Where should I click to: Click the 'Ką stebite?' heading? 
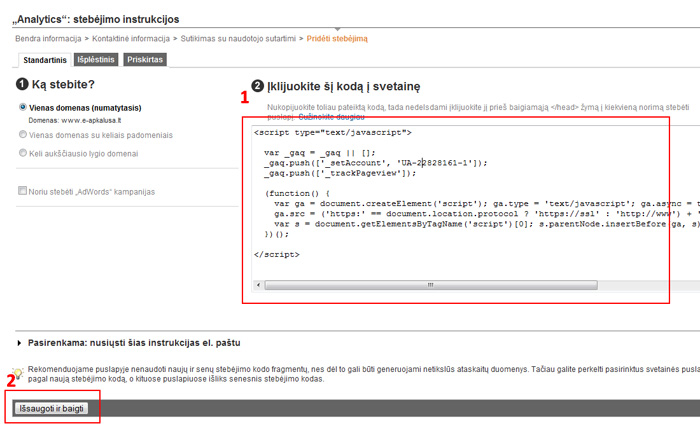[63, 84]
